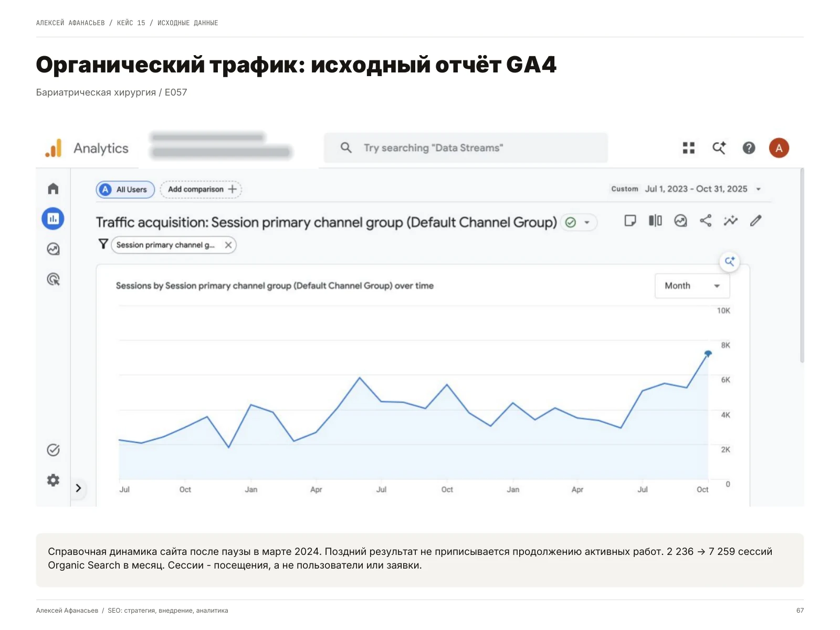Click the vertical scrollbar on right edge
The height and width of the screenshot is (630, 840).
(802, 265)
